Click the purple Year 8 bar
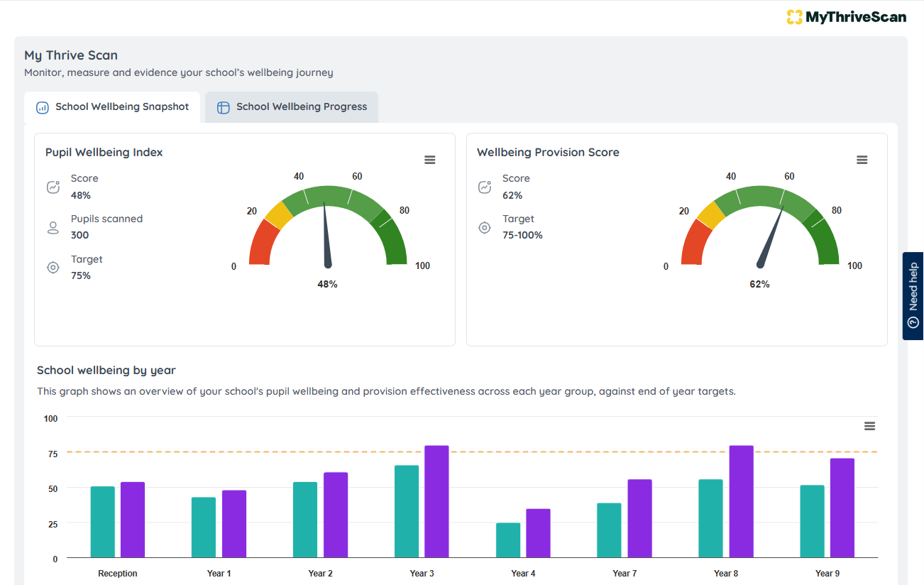This screenshot has width=924, height=585. click(741, 501)
